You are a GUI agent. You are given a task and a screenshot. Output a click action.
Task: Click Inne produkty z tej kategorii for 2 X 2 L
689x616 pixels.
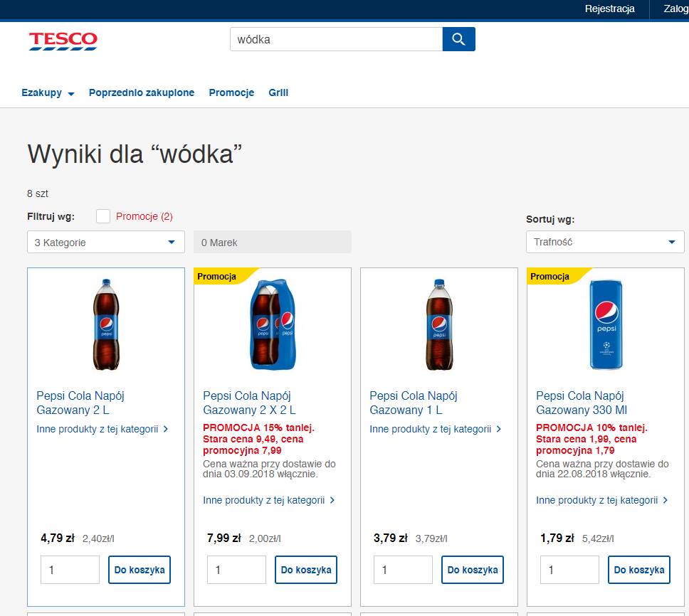[x=268, y=500]
